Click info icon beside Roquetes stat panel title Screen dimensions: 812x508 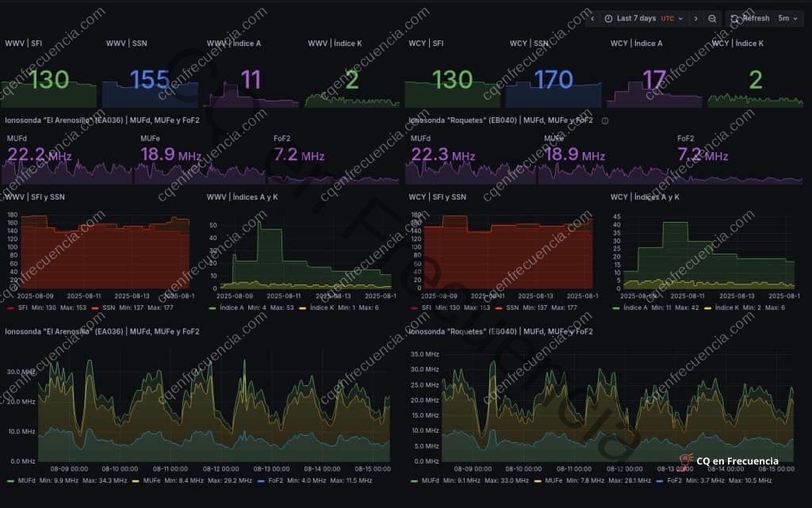[x=605, y=120]
